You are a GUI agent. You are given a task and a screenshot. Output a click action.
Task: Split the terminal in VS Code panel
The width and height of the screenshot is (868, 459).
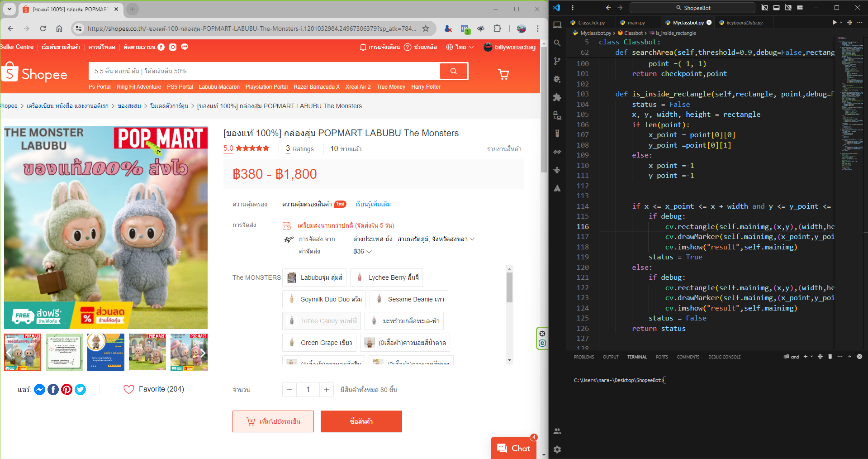pos(820,357)
